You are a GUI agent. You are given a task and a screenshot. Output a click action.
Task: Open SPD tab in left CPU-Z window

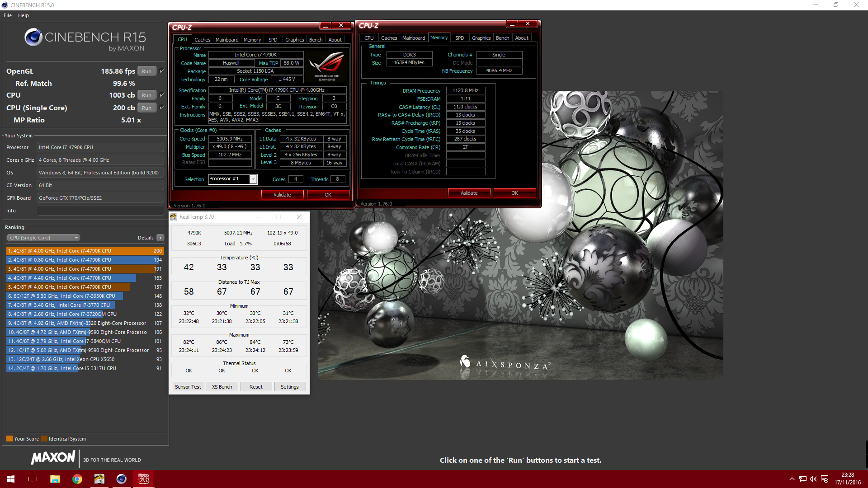point(273,40)
